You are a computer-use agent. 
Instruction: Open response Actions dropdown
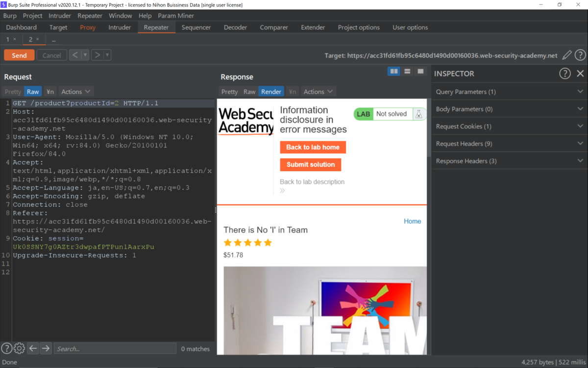(318, 92)
